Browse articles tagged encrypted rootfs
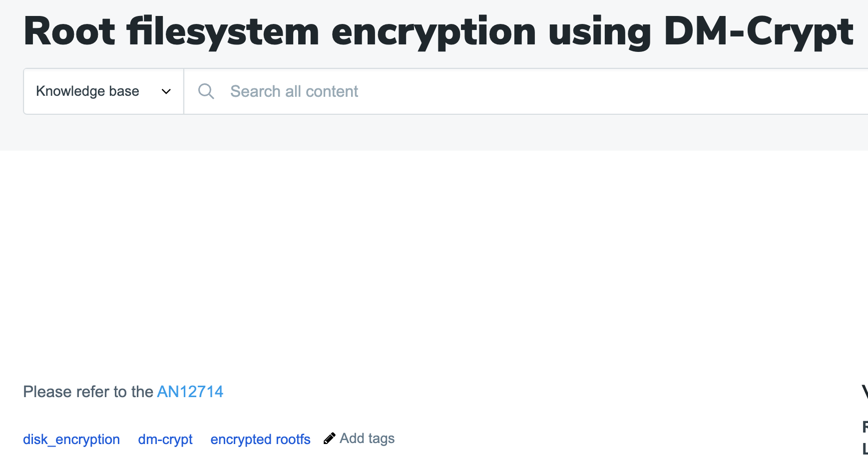 click(260, 439)
